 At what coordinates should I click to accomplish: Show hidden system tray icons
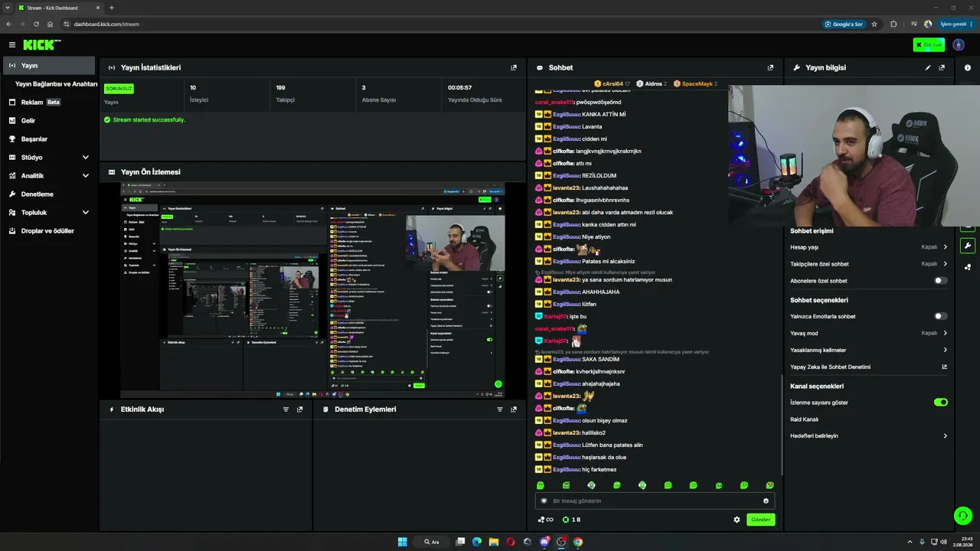(x=910, y=542)
